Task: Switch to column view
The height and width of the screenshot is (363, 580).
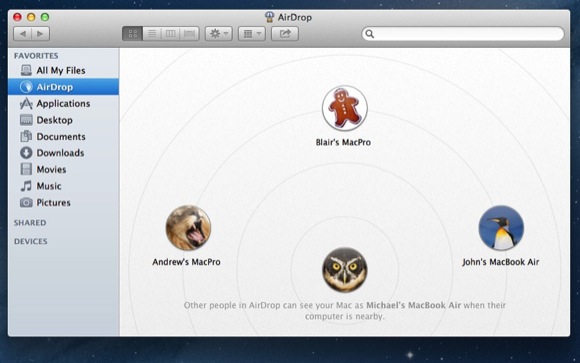Action: (x=171, y=34)
